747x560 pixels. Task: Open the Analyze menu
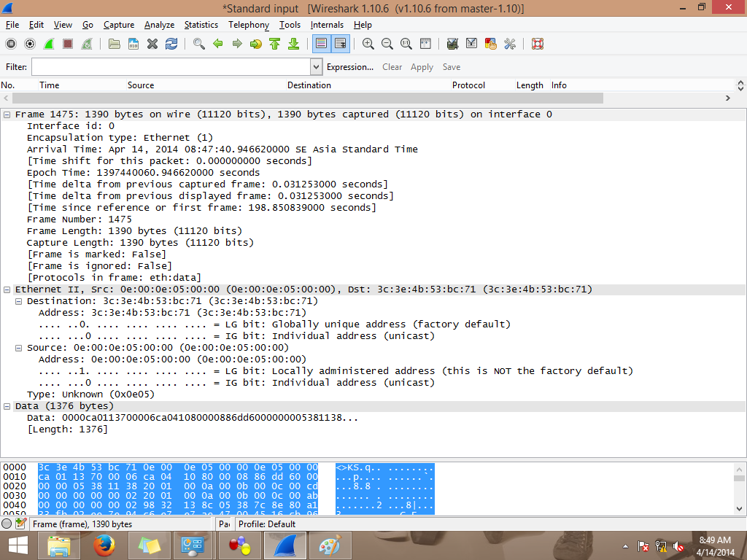159,25
